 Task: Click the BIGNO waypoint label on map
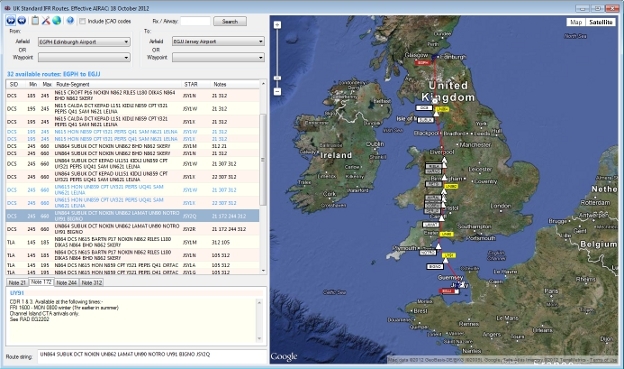(435, 266)
